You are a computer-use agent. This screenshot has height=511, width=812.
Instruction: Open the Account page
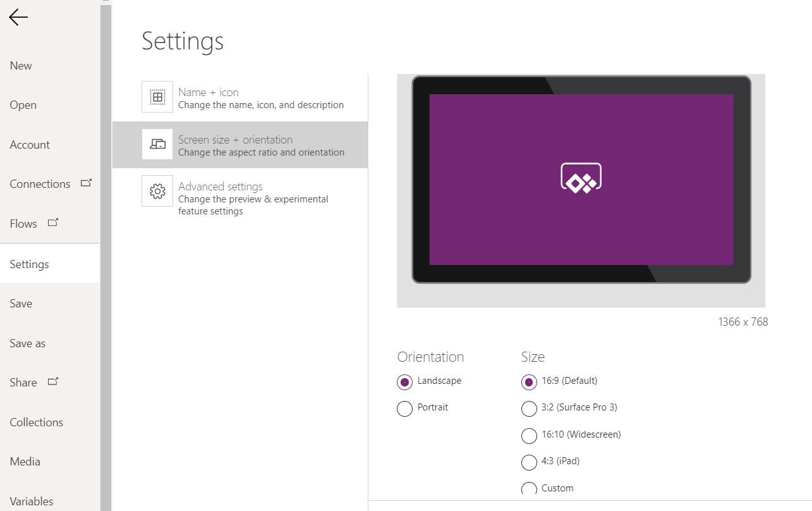(x=30, y=144)
